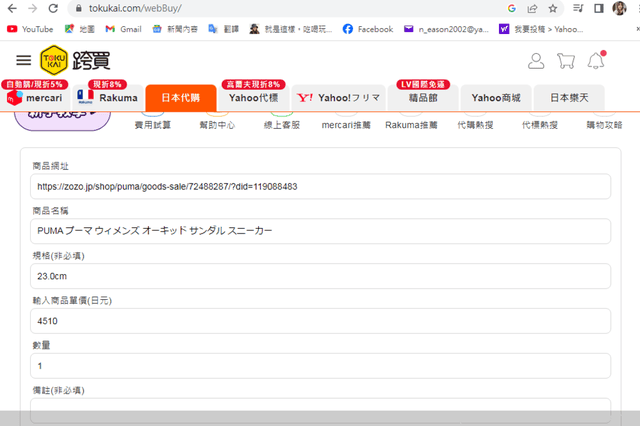Open the Google Maps bookmark
The image size is (640, 426).
point(80,29)
